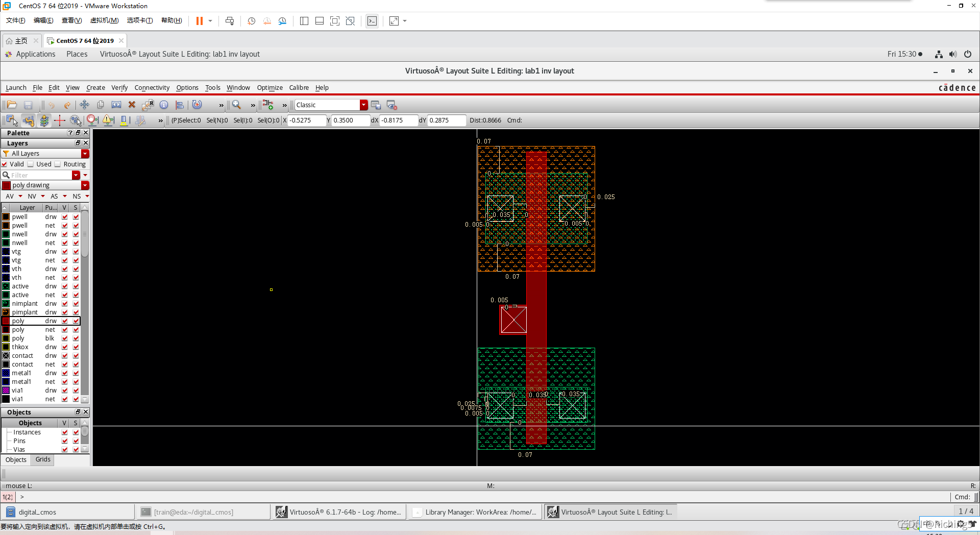
Task: Uncheck the Valid layers checkbox
Action: (5, 164)
